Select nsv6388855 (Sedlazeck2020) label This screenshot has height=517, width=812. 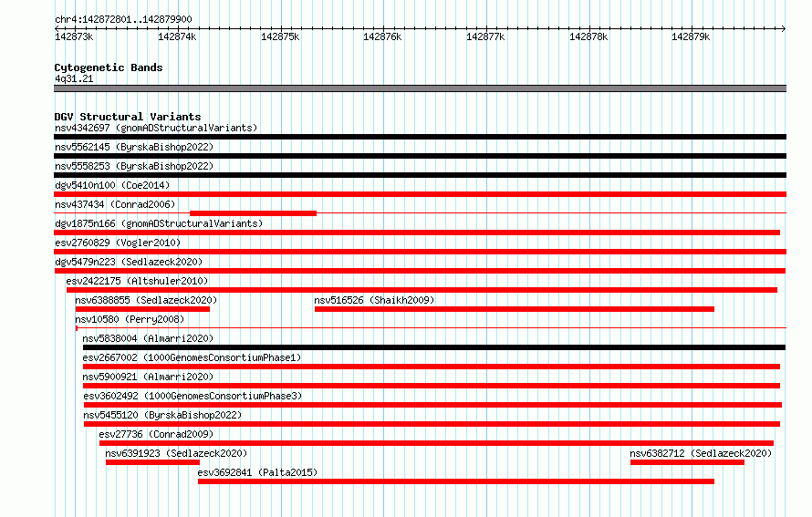click(146, 300)
